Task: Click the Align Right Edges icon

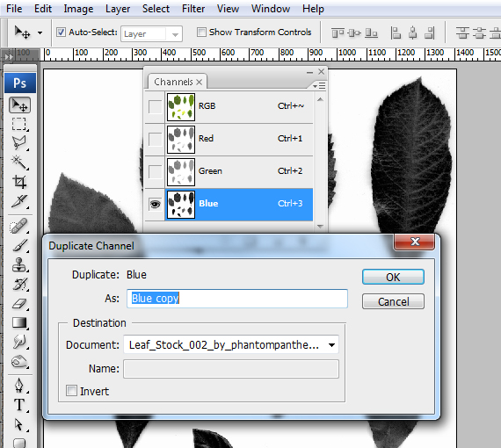Action: [x=430, y=33]
